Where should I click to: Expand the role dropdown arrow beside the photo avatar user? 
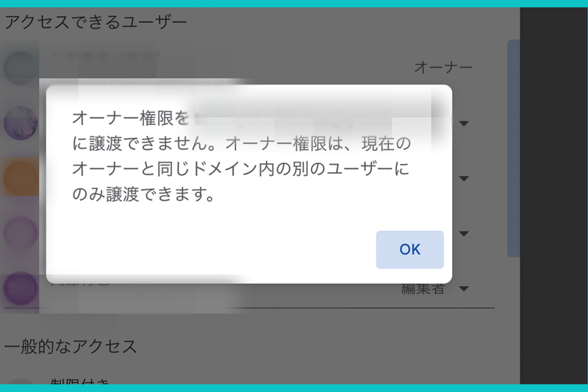(464, 124)
